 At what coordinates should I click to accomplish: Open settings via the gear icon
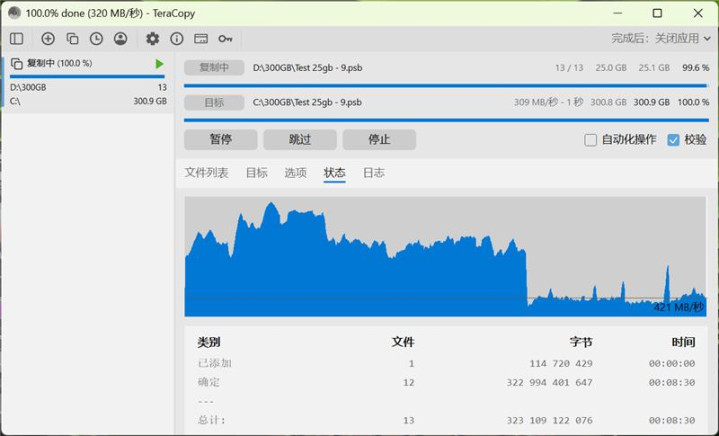(152, 39)
